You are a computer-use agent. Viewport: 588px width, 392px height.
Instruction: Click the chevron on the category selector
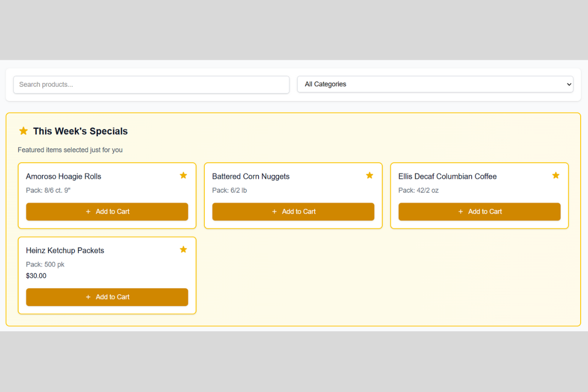coord(569,84)
